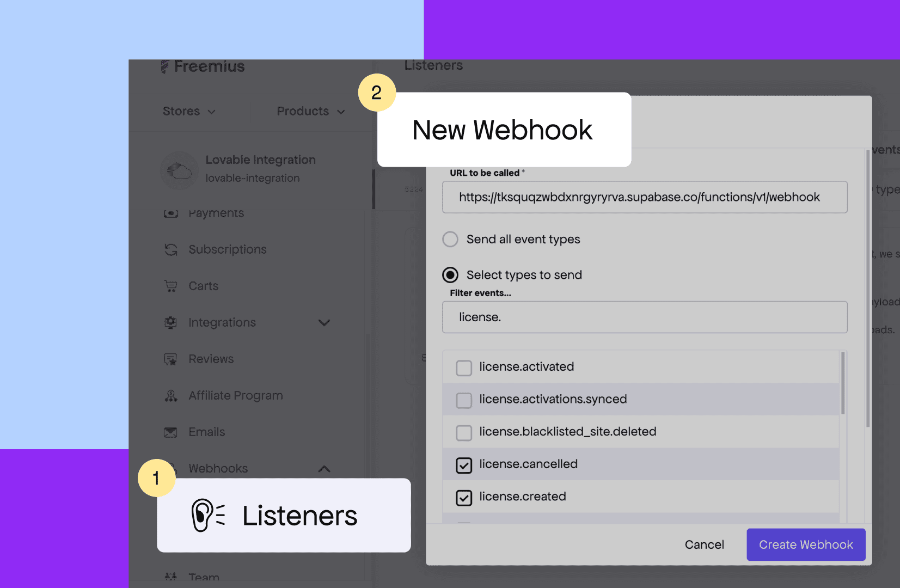
Task: Uncheck the license.cancelled event checkbox
Action: [x=464, y=465]
